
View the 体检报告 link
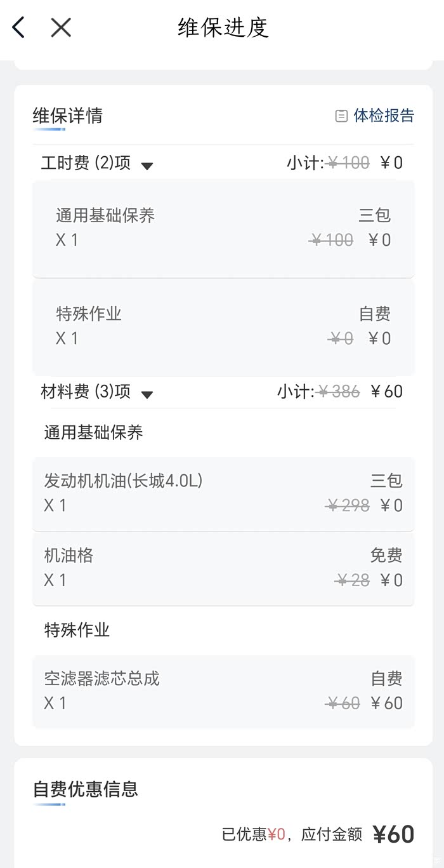click(x=383, y=116)
